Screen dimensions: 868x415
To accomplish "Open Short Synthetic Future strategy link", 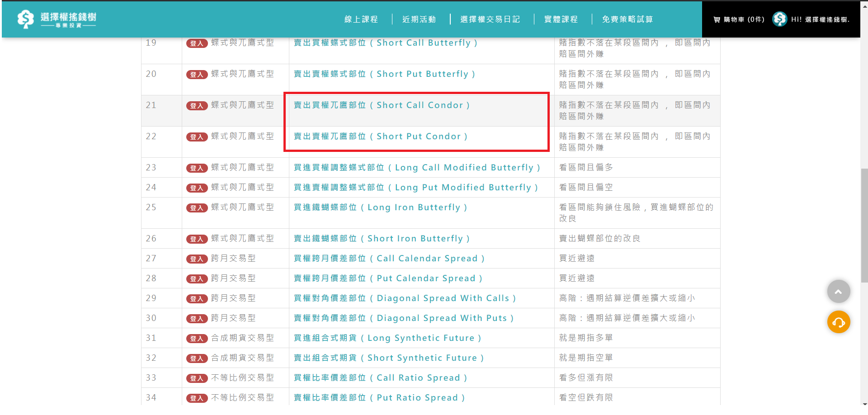I will [x=389, y=358].
